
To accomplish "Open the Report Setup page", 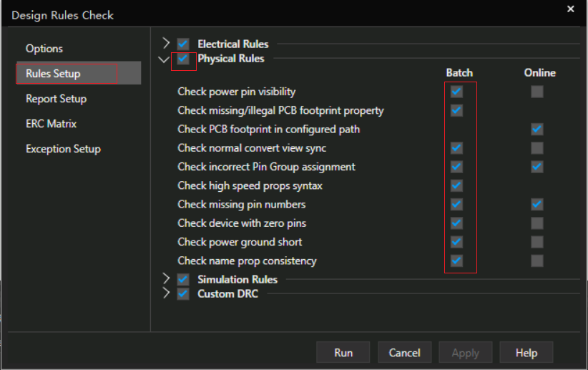I will (57, 99).
